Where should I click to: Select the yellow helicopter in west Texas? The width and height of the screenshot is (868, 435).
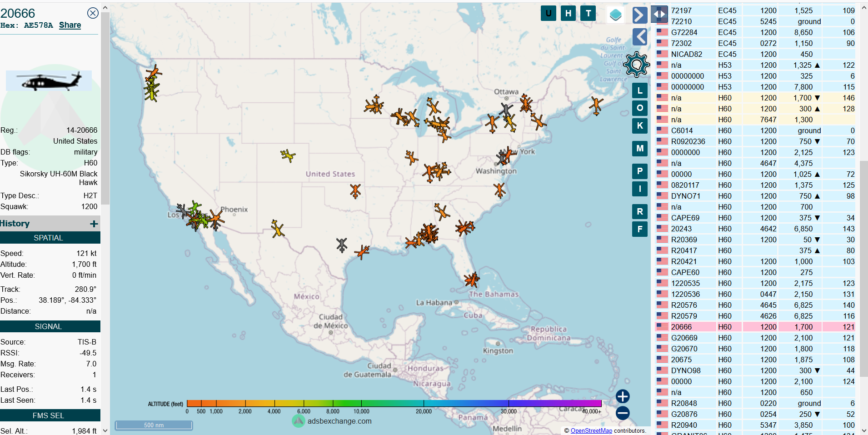pyautogui.click(x=278, y=229)
